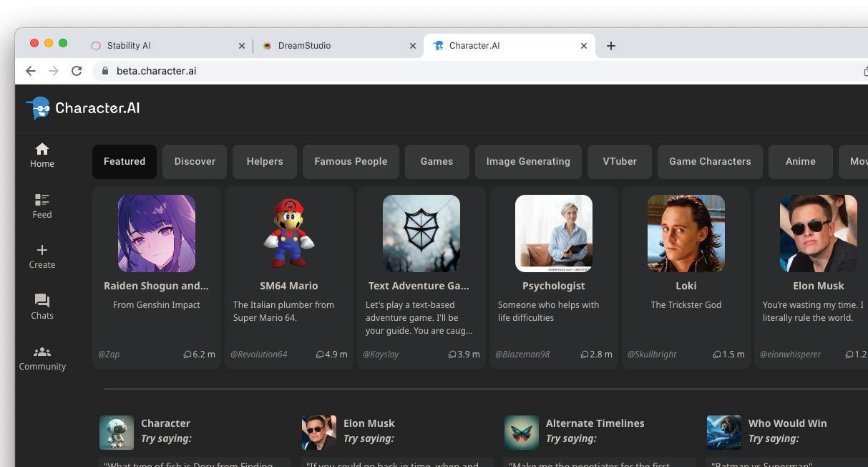Select the Anime category tab
The height and width of the screenshot is (467, 868).
click(801, 162)
